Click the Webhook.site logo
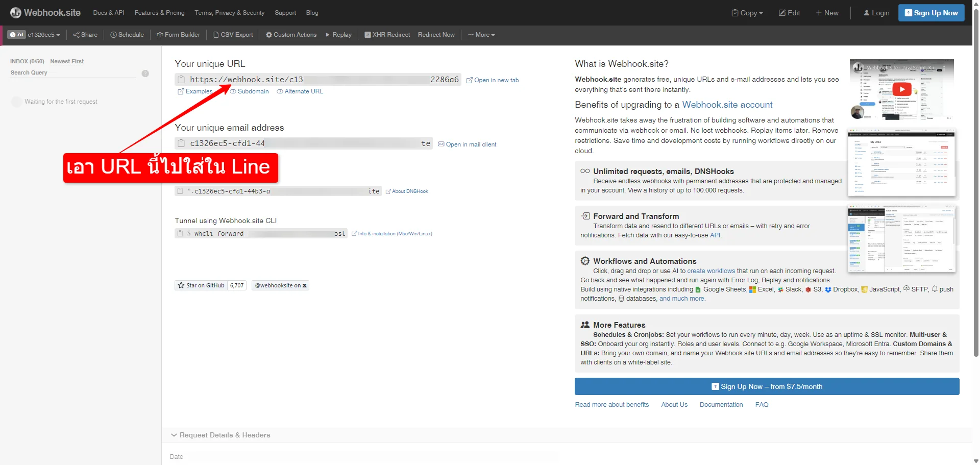The image size is (980, 465). 45,13
